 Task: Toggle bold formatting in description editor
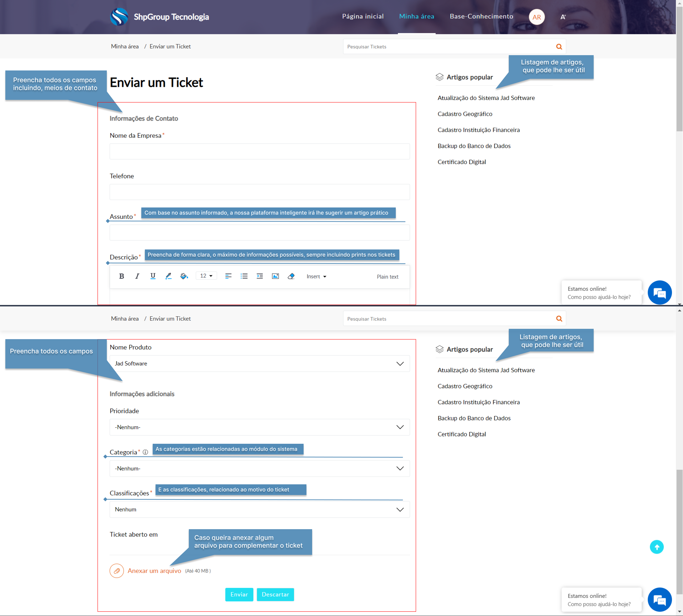122,276
